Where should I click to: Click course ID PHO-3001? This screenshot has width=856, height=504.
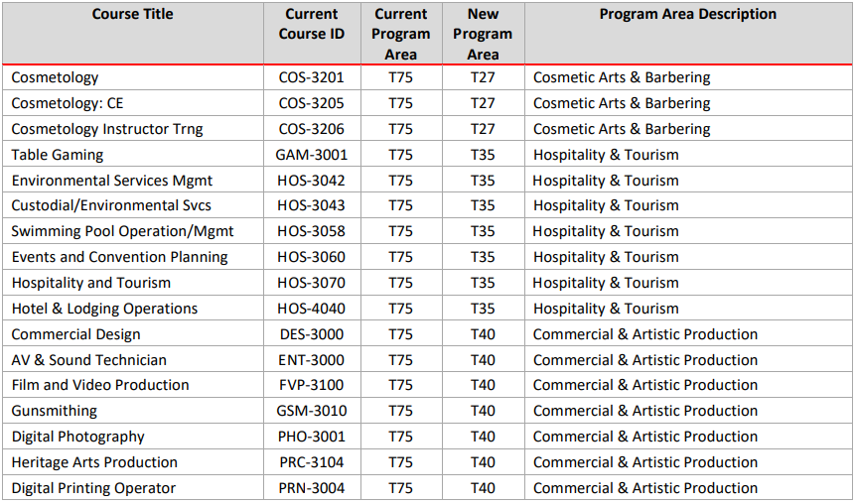point(311,437)
